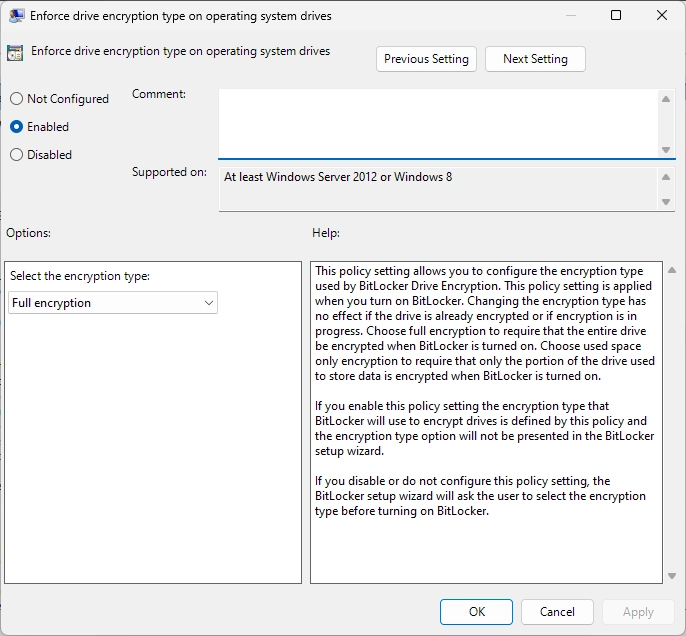The width and height of the screenshot is (686, 636).
Task: Click the 'Help:' label
Action: 326,233
